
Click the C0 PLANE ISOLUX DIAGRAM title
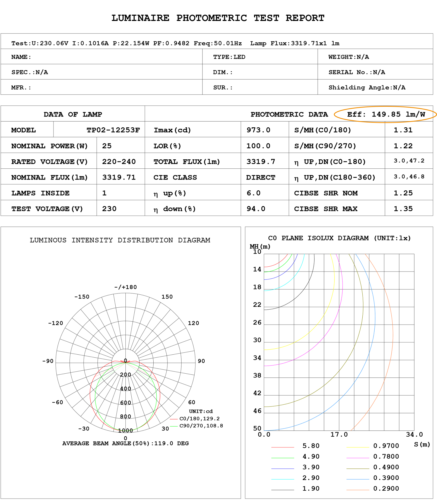[339, 238]
